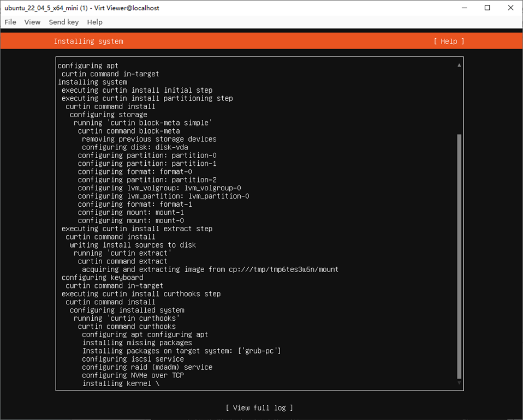Click the [ Help ] button in orange header
This screenshot has width=523, height=420.
pyautogui.click(x=449, y=41)
